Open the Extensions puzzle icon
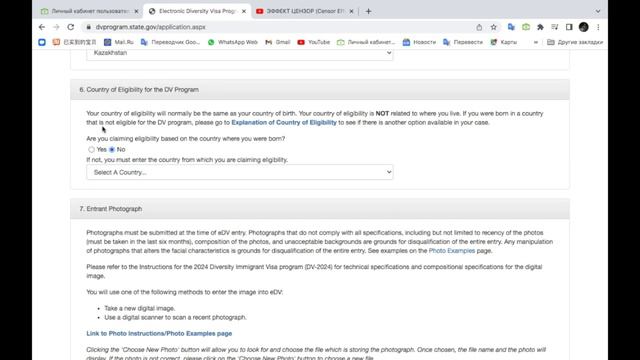 tap(540, 27)
